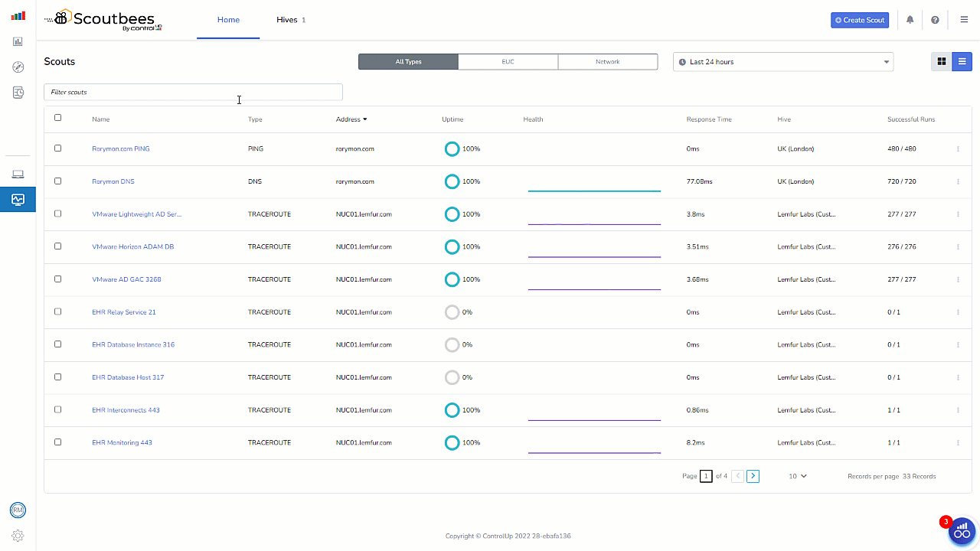Viewport: 980px width, 551px height.
Task: Switch to grid view layout
Action: click(x=942, y=62)
